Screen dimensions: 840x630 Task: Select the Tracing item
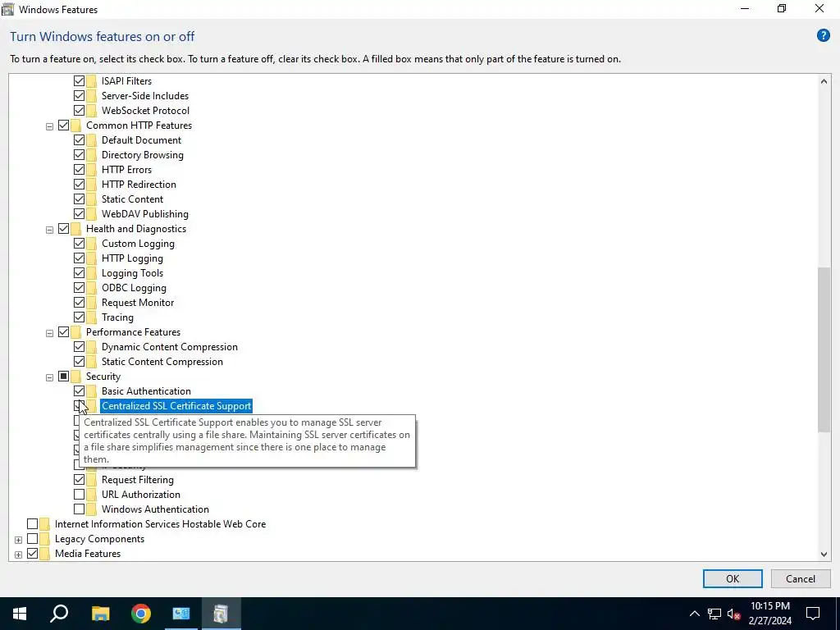pos(117,317)
